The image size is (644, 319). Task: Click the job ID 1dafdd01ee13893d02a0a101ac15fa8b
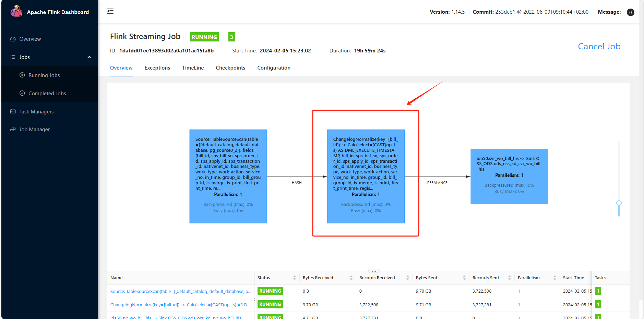(166, 51)
